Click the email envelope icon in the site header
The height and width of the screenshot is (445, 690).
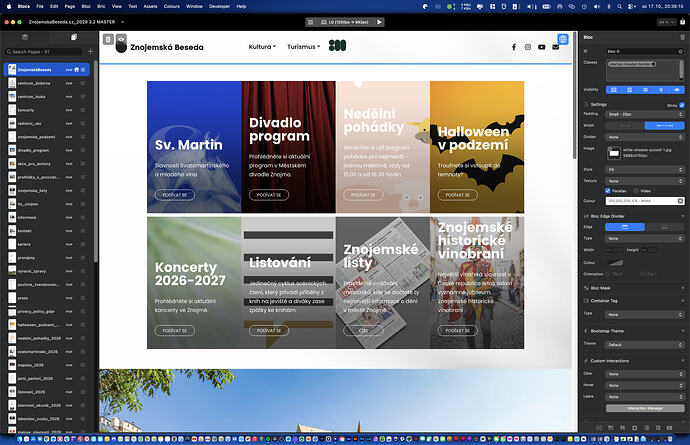point(556,47)
